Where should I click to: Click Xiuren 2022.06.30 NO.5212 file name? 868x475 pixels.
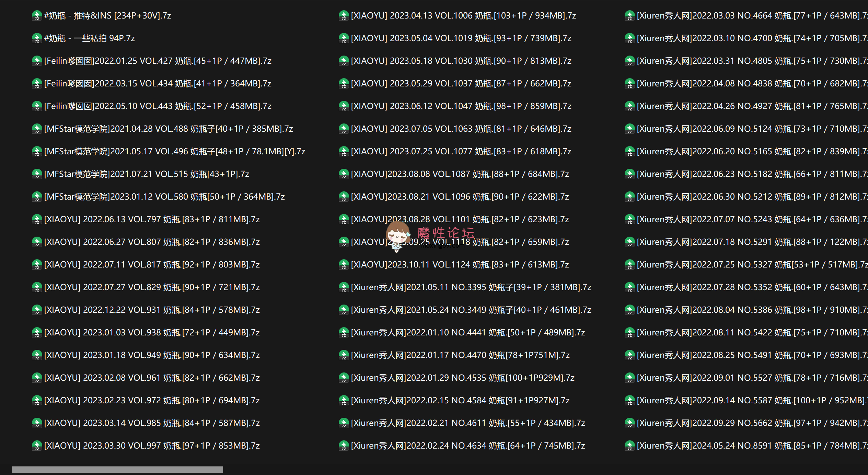(x=752, y=197)
